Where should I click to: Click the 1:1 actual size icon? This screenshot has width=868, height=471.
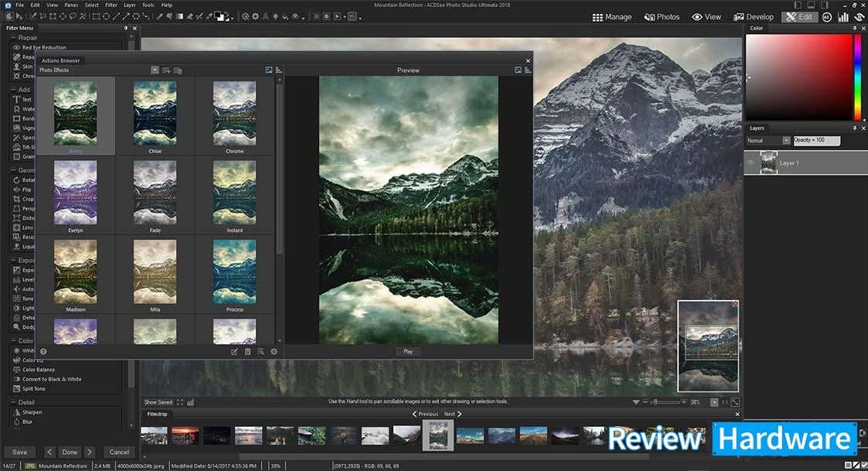point(724,402)
